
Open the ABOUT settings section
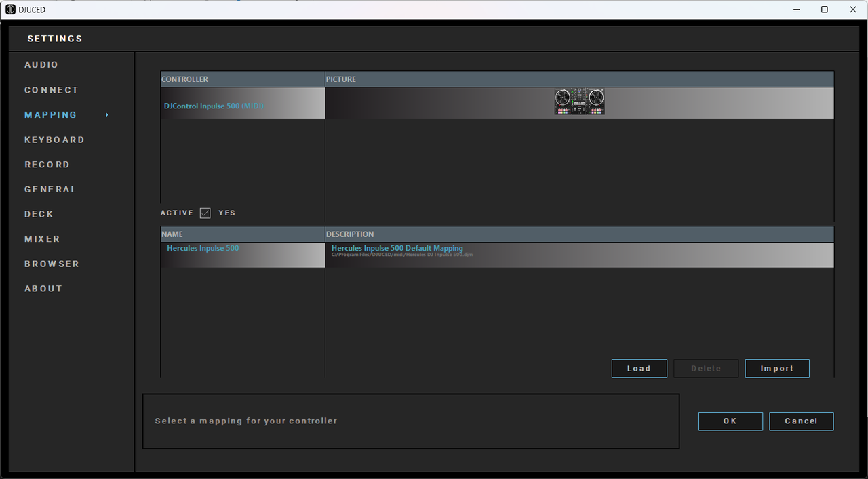(43, 289)
